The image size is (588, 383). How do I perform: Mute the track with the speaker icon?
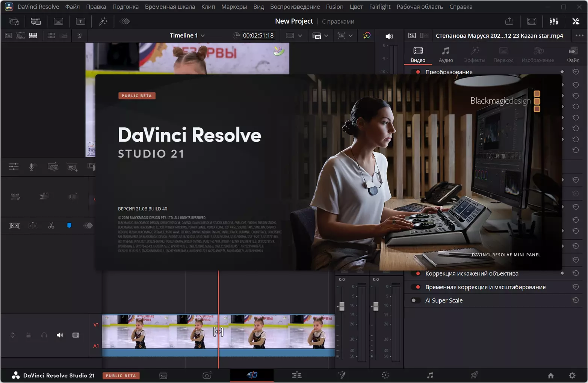point(60,335)
